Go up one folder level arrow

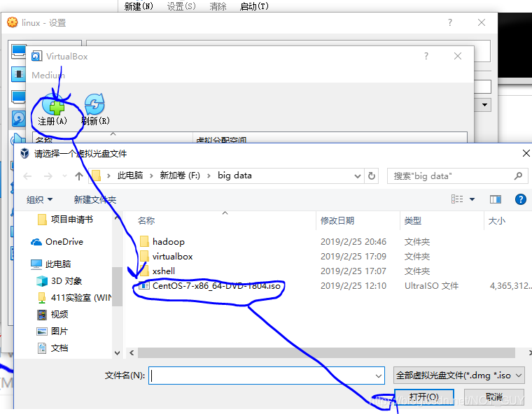[79, 176]
